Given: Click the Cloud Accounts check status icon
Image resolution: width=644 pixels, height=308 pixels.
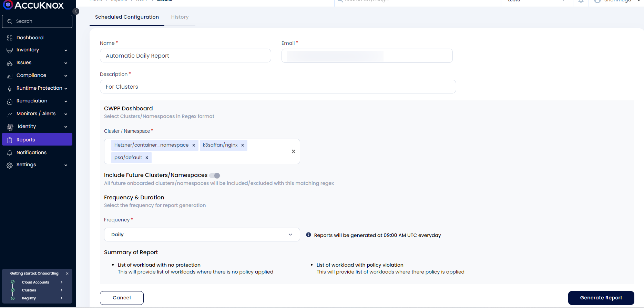Looking at the screenshot, I should point(13,282).
